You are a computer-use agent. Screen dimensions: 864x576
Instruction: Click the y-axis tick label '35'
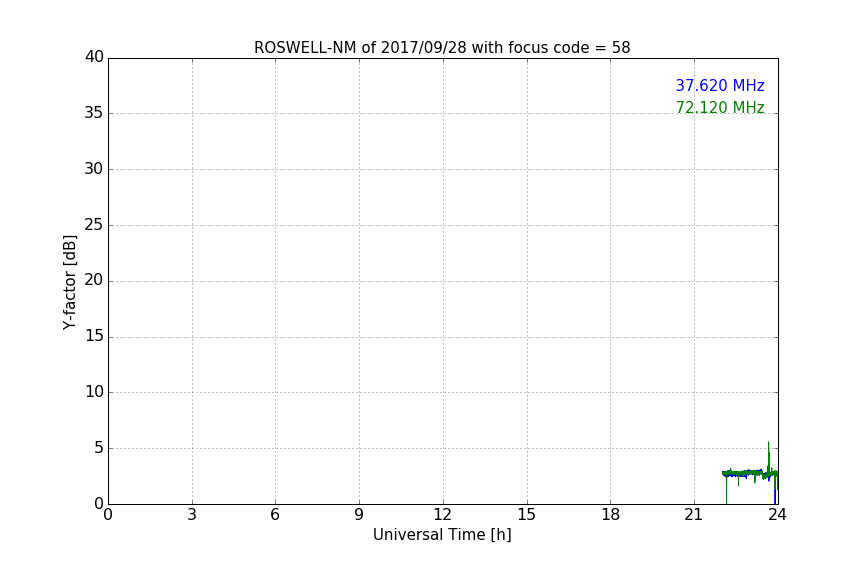pos(94,112)
